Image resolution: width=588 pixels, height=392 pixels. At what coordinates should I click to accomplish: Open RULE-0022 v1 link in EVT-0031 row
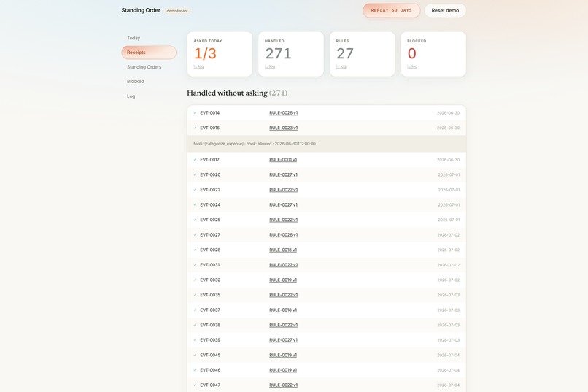click(284, 265)
